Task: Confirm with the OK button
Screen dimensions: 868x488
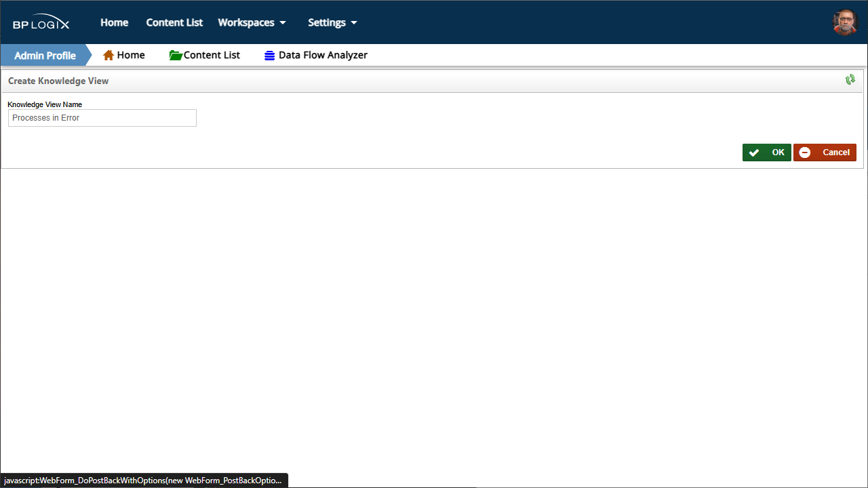Action: tap(767, 152)
